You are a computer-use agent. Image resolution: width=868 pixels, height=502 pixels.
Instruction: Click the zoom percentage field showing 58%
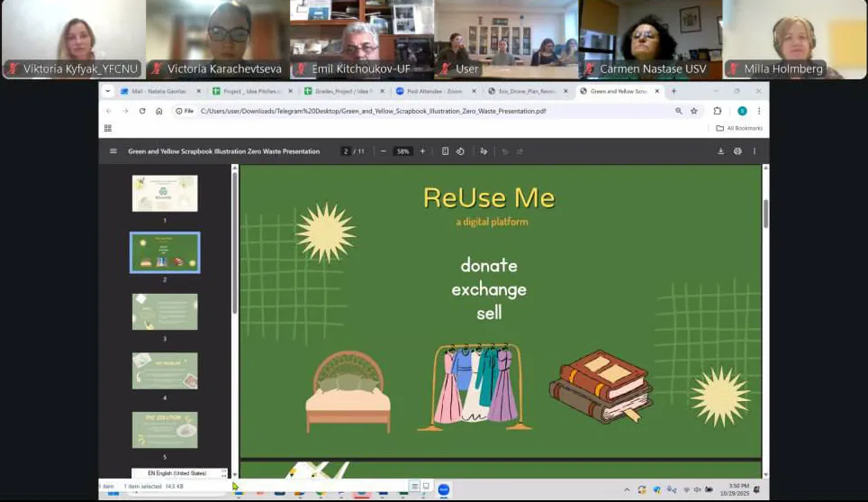[x=402, y=151]
